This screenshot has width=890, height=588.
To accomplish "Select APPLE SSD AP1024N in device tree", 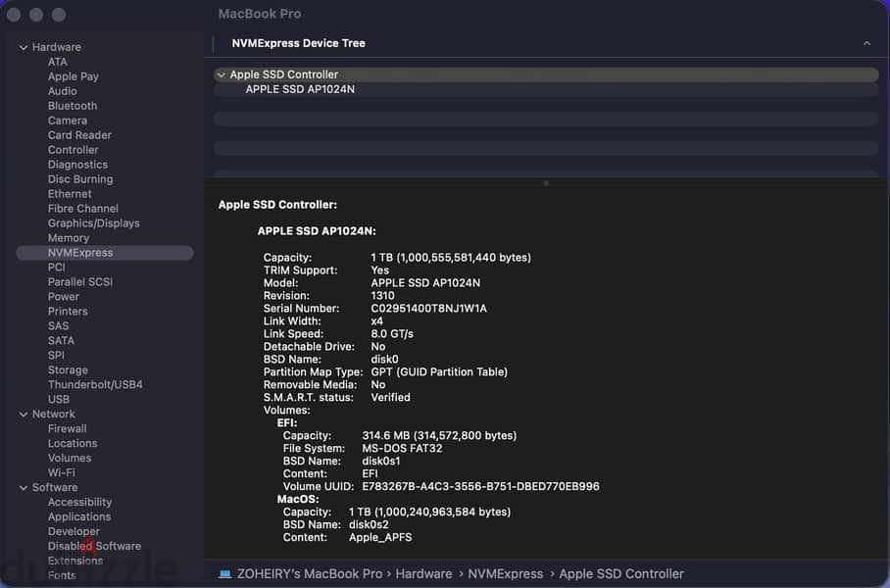I will [x=300, y=90].
